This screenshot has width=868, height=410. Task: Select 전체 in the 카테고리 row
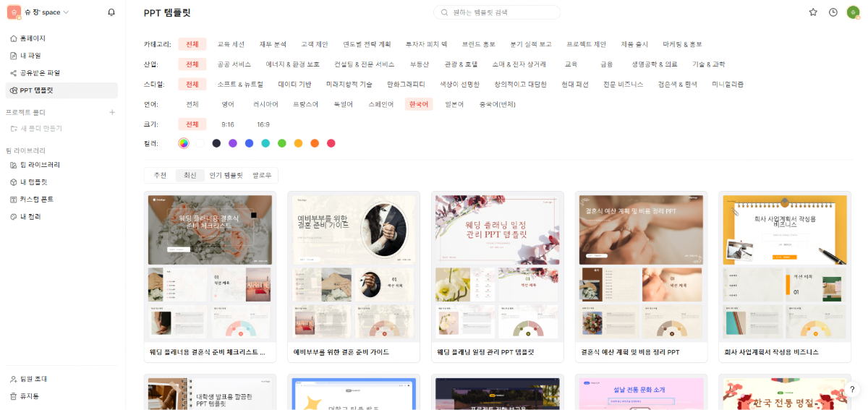(x=192, y=44)
